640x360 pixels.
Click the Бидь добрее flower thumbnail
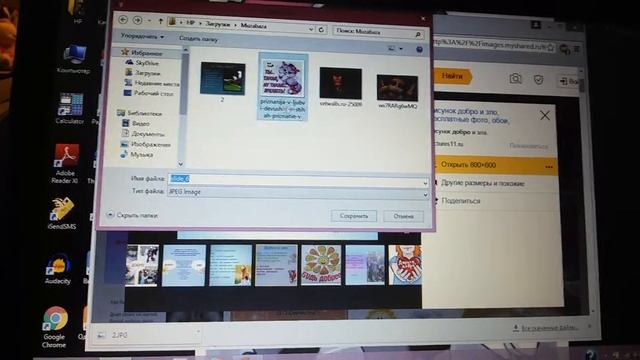coord(321,265)
